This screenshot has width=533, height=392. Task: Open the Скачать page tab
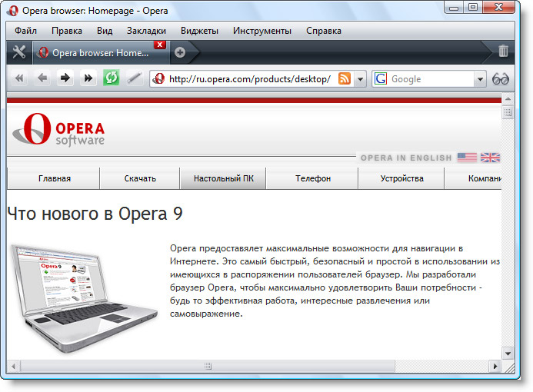pos(140,178)
